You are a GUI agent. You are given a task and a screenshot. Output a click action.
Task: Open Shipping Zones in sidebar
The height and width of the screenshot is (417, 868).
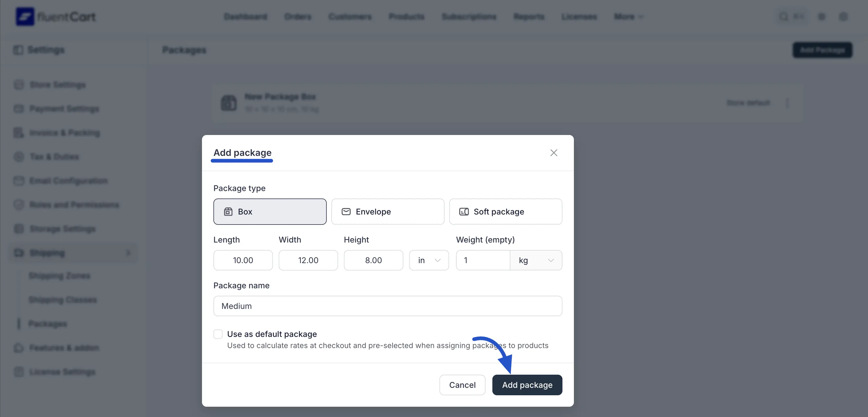tap(59, 275)
